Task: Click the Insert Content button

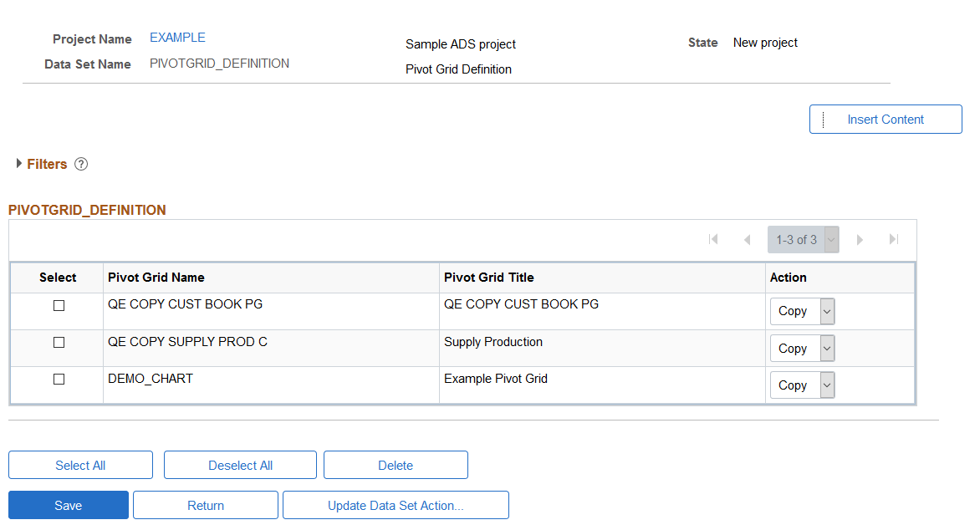Action: [886, 120]
